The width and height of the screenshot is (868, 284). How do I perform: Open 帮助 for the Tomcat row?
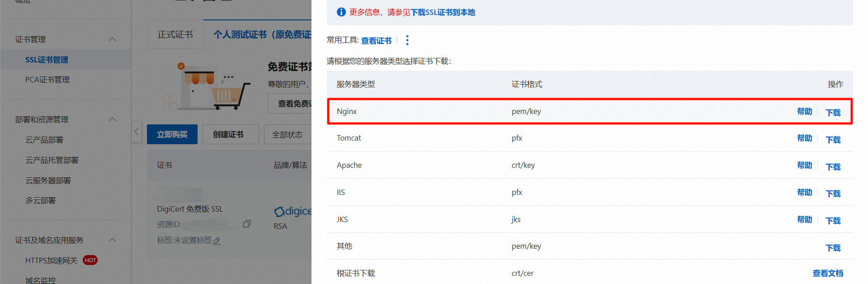point(805,138)
